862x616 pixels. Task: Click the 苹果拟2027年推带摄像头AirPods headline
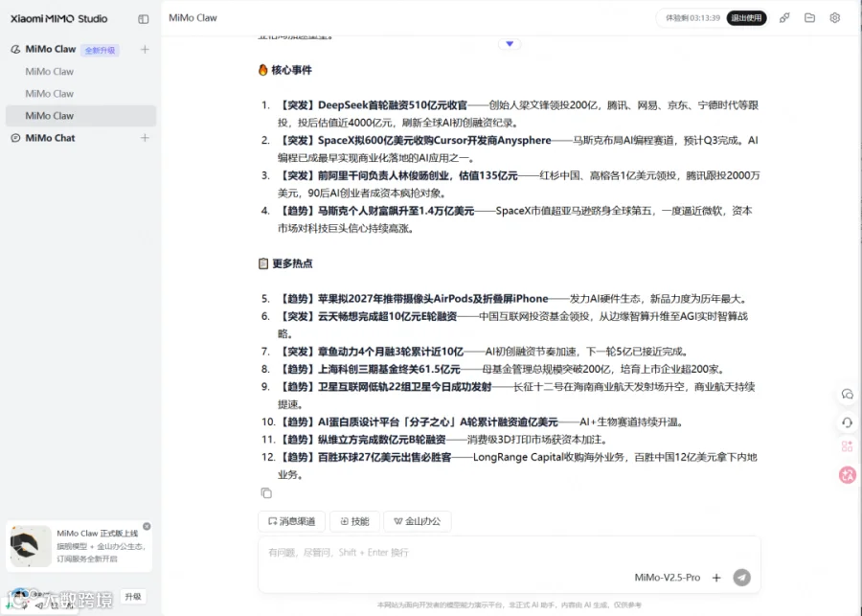click(433, 299)
